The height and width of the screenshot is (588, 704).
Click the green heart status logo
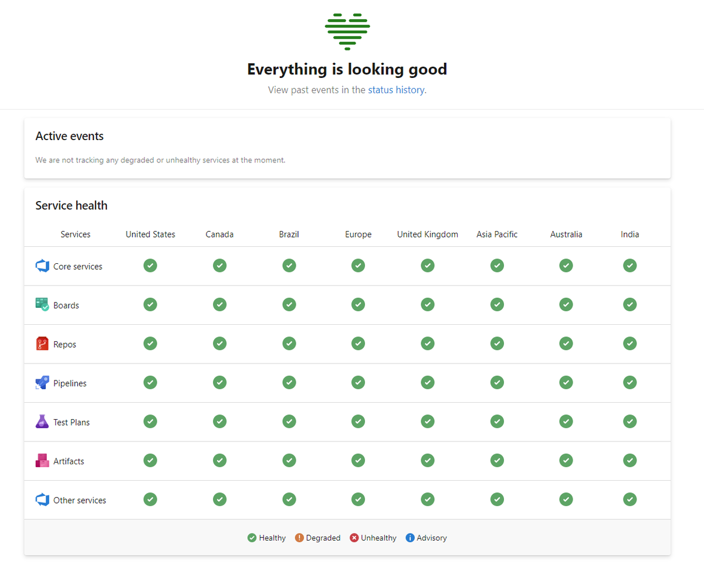[x=347, y=32]
